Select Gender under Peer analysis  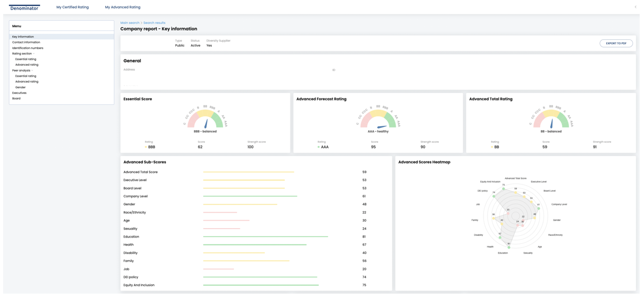point(20,87)
